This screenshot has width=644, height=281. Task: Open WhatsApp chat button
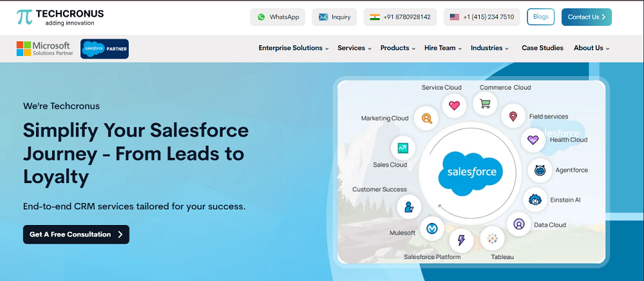[278, 17]
